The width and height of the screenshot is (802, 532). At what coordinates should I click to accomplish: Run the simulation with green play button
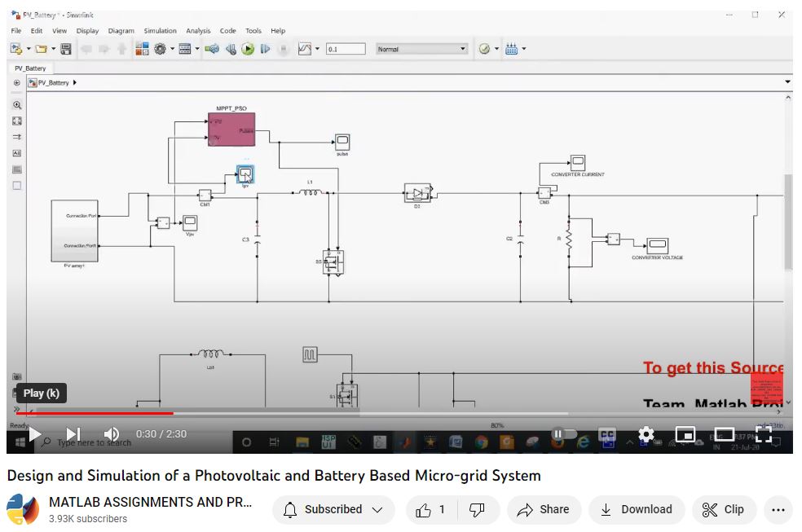248,49
